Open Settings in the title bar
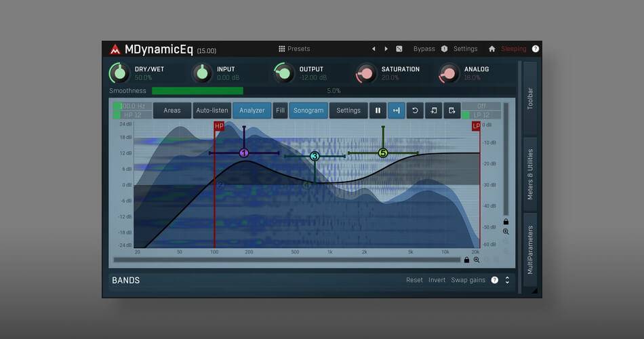This screenshot has width=644, height=339. click(465, 49)
